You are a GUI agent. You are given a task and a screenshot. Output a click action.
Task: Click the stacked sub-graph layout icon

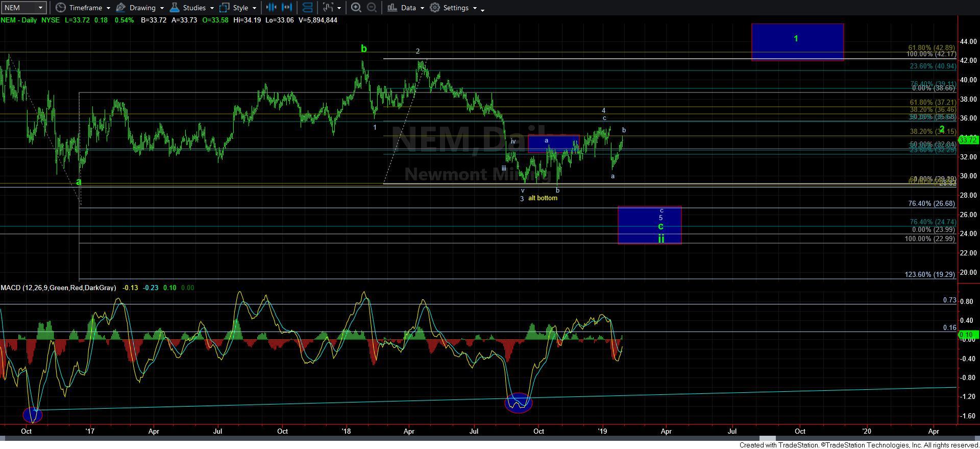(x=307, y=8)
